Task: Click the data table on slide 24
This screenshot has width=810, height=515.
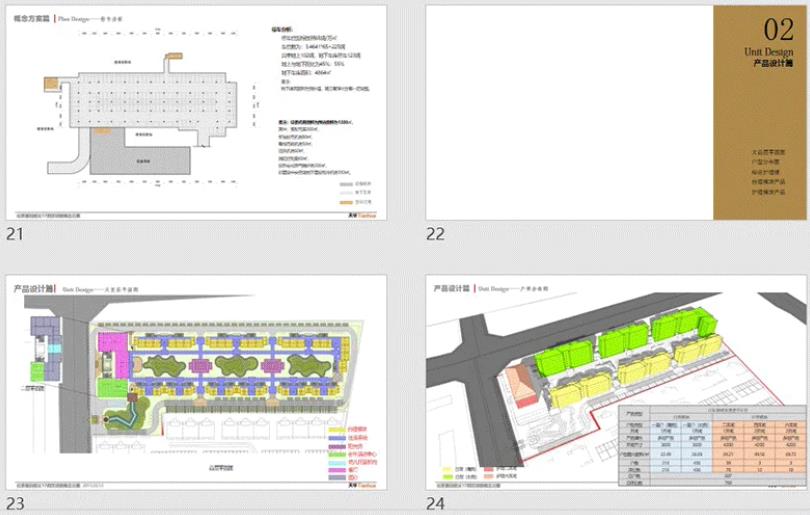Action: click(713, 446)
